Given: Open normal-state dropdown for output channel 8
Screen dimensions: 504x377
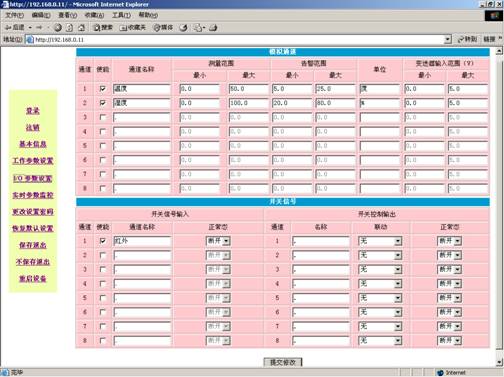Looking at the screenshot, I should point(449,341).
